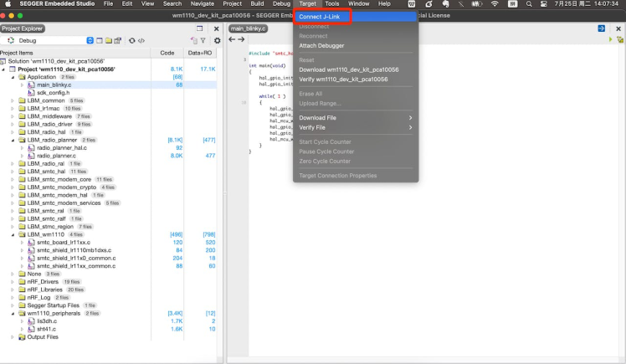Open the Build menu in menu bar

(x=257, y=4)
